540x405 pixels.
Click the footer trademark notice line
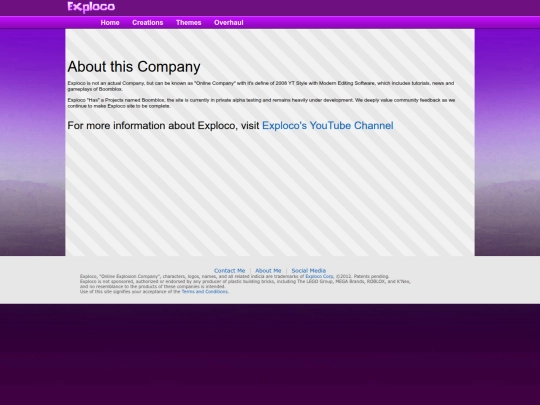point(235,277)
